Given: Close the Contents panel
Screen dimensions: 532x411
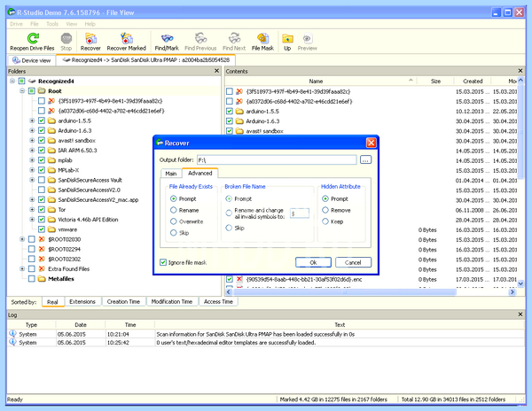Looking at the screenshot, I should point(520,71).
